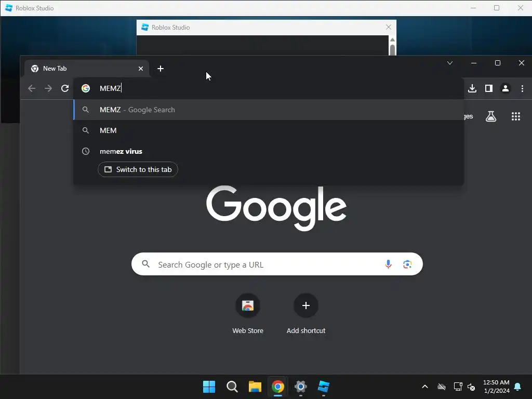Click Chrome's forward navigation arrow
The width and height of the screenshot is (532, 399).
(48, 88)
